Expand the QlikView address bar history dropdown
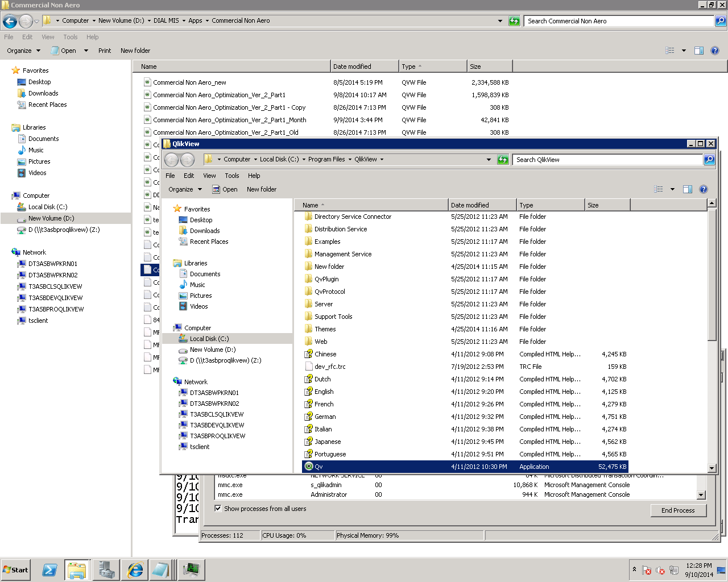 pos(489,160)
